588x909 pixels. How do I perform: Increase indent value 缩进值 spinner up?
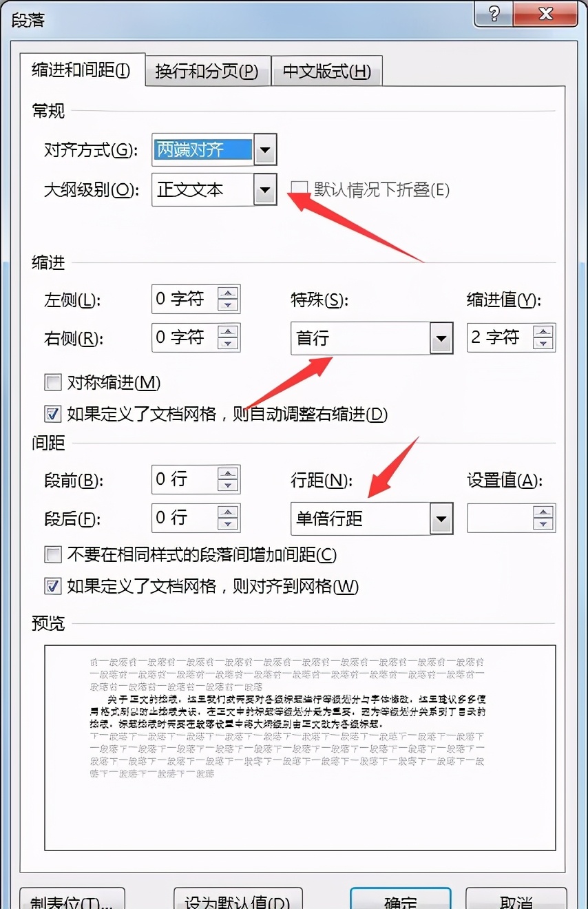tap(543, 332)
